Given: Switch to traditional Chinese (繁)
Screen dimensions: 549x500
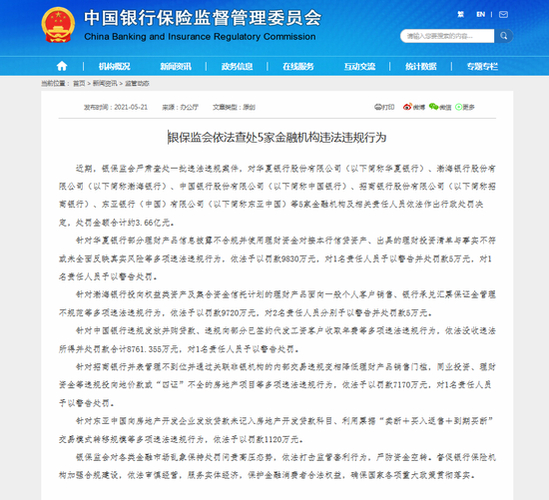Looking at the screenshot, I should click(x=460, y=14).
